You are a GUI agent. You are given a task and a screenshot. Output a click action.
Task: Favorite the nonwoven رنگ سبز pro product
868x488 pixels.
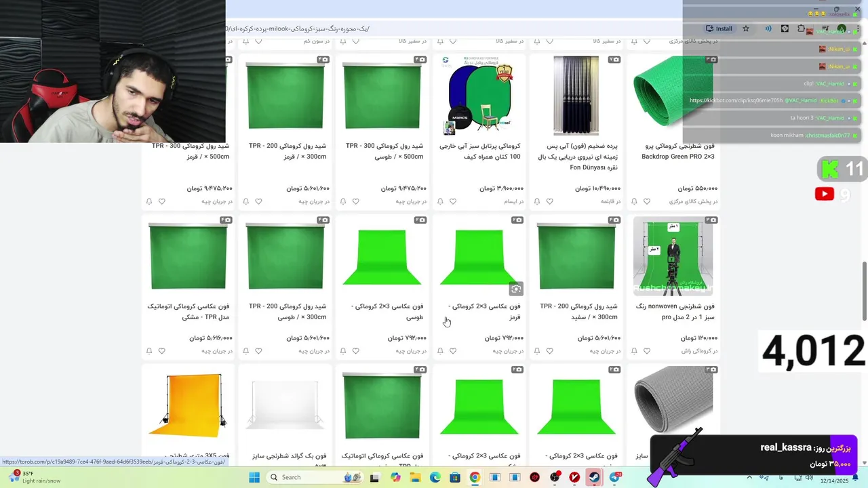(647, 351)
